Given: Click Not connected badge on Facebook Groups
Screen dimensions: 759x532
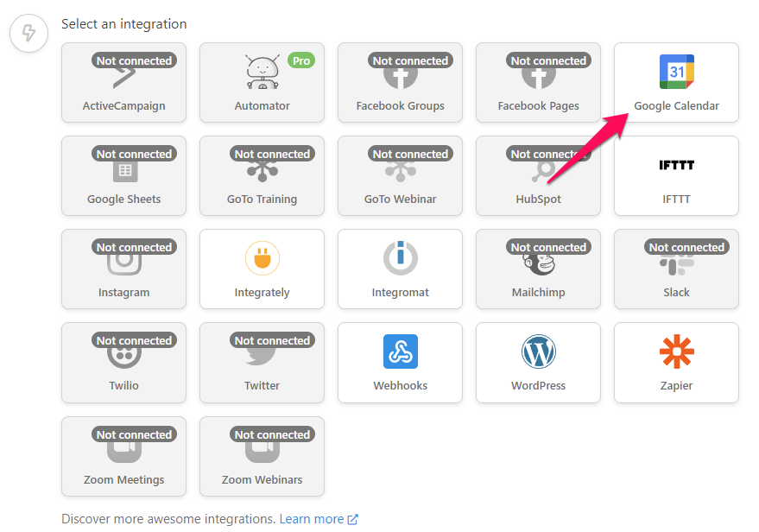Looking at the screenshot, I should pyautogui.click(x=410, y=60).
